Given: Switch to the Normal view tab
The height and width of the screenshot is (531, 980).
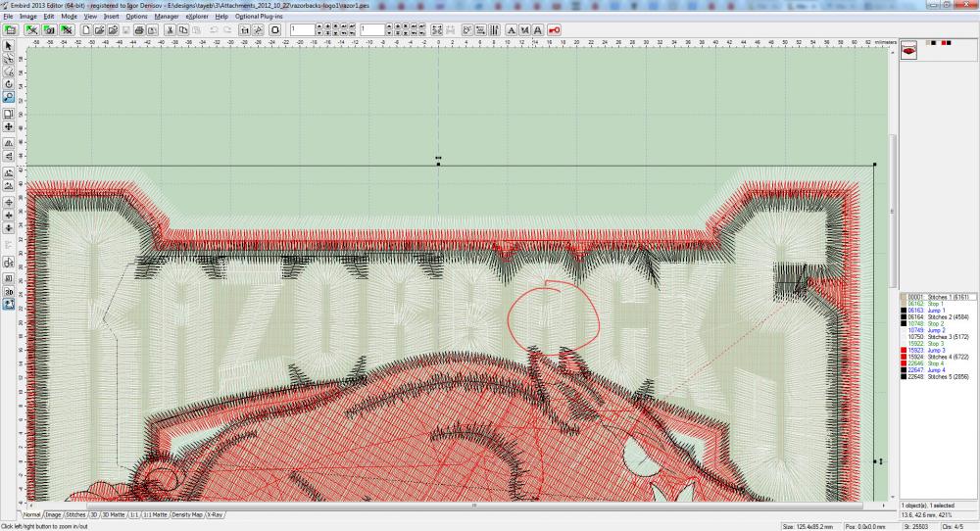Looking at the screenshot, I should 32,514.
